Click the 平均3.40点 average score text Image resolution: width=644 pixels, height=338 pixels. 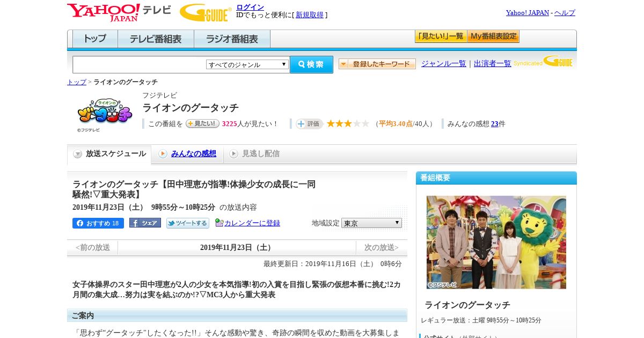(x=396, y=124)
